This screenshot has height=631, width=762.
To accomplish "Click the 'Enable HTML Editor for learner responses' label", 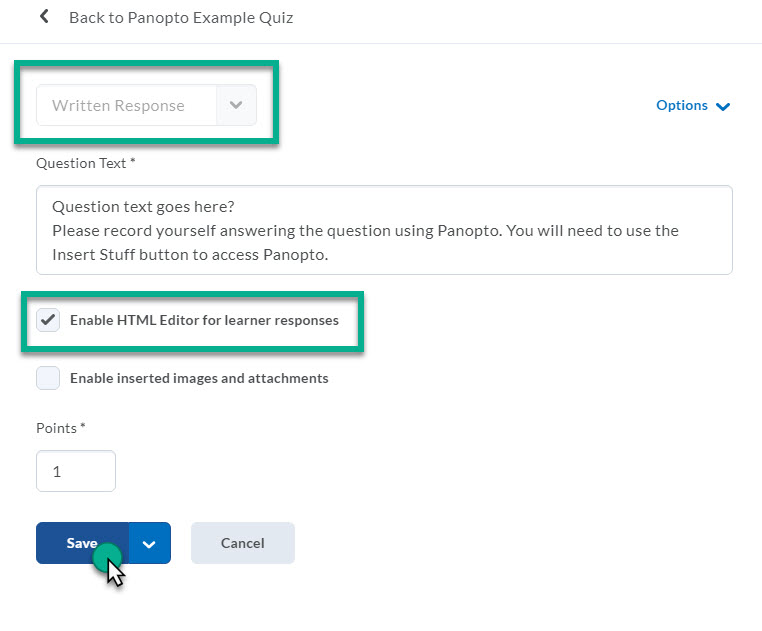I will [204, 321].
